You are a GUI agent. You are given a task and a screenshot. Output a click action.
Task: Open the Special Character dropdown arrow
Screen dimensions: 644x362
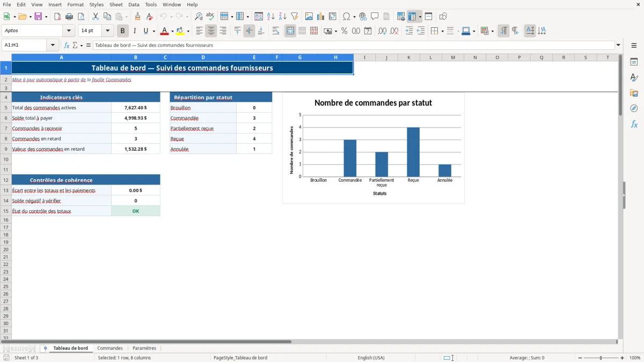354,17
